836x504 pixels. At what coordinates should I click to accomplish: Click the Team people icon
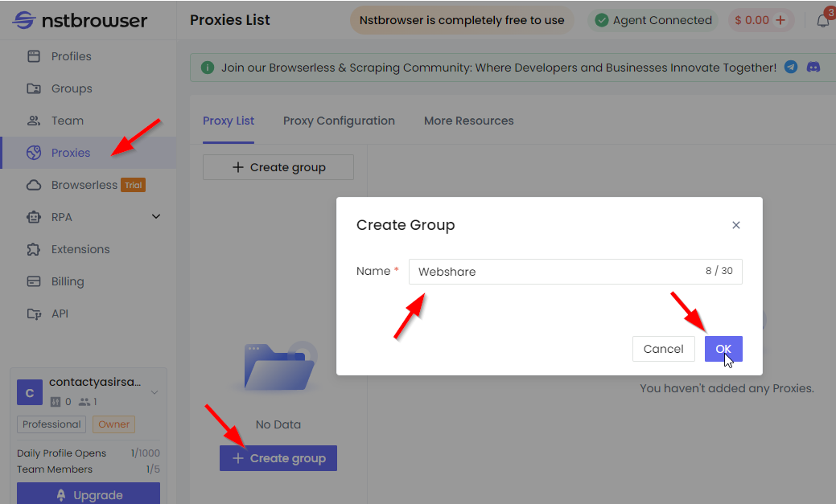tap(34, 121)
